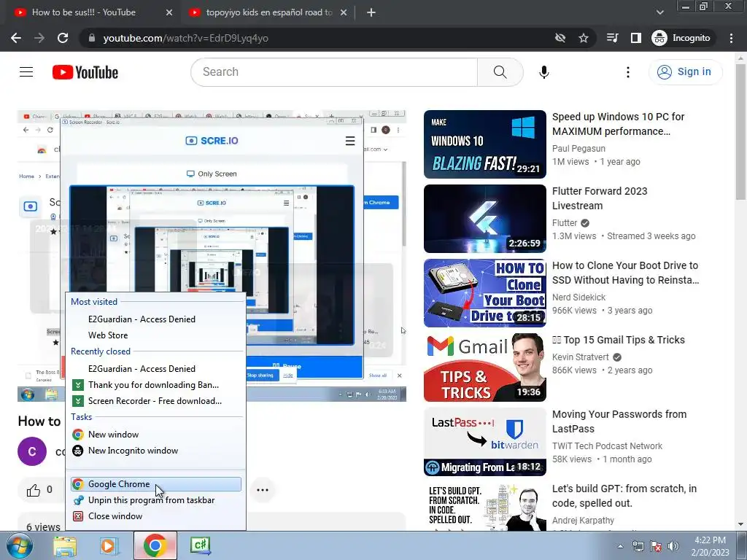Open Windows Media Player taskbar icon

click(109, 546)
